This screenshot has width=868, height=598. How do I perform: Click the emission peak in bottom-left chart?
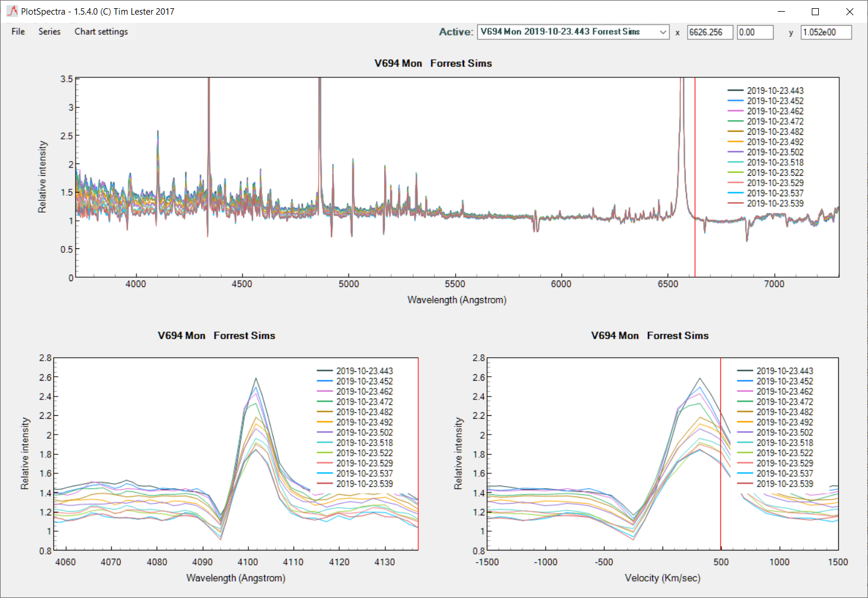tap(256, 380)
